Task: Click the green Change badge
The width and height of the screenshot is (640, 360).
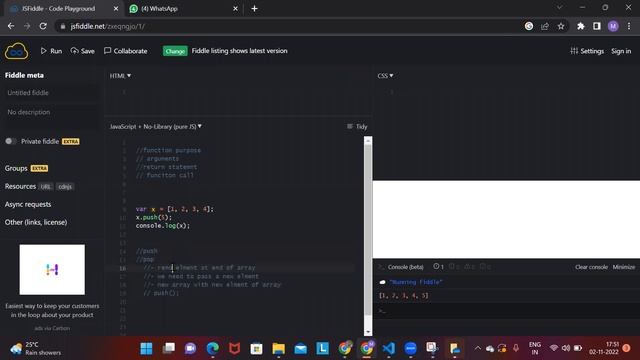Action: pos(175,51)
